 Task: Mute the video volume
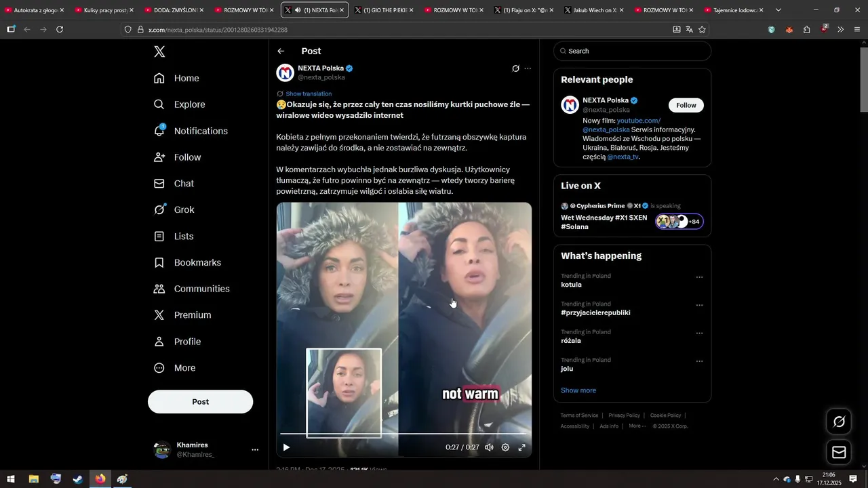tap(489, 447)
